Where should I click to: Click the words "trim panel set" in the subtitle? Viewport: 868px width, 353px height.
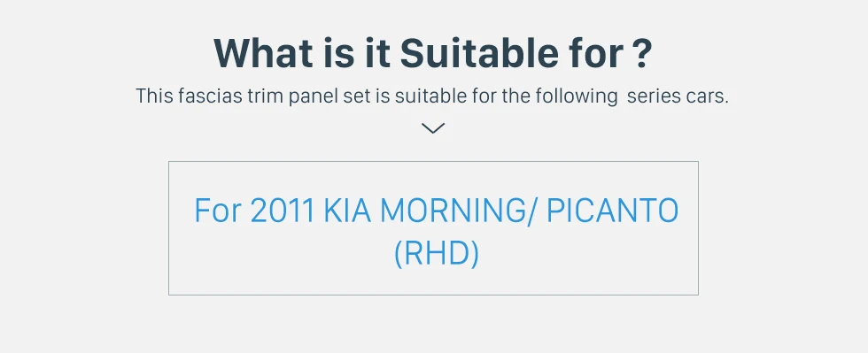pos(309,96)
